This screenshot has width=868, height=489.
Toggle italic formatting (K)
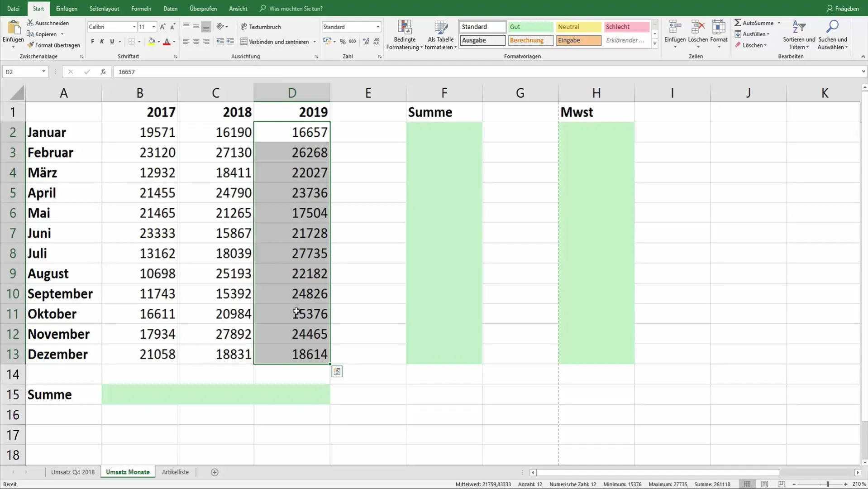tap(102, 41)
